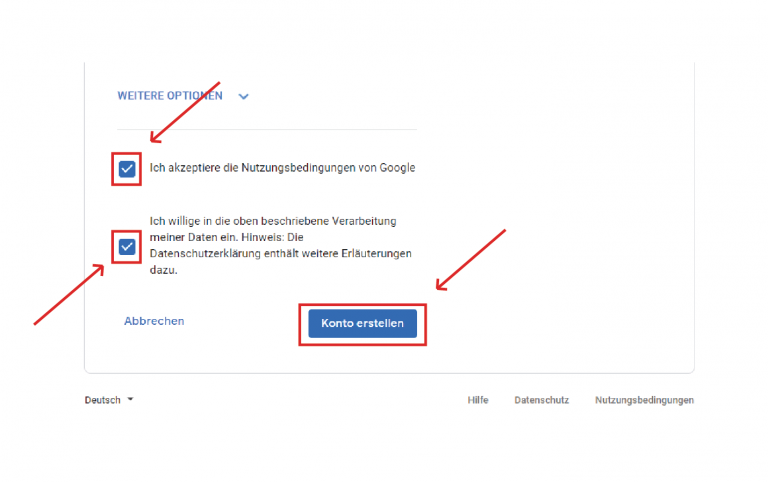Click the divider line below WEITERE OPTIONEN
This screenshot has height=482, width=768.
click(266, 129)
